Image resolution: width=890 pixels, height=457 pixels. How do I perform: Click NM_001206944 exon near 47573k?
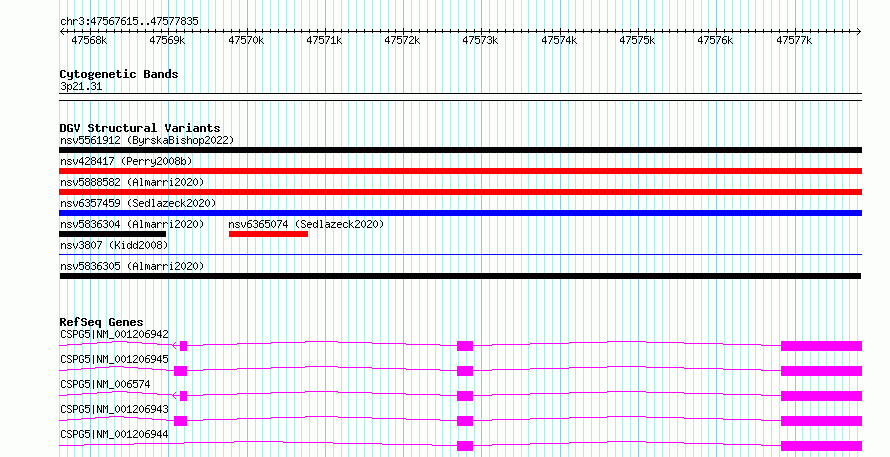point(465,446)
